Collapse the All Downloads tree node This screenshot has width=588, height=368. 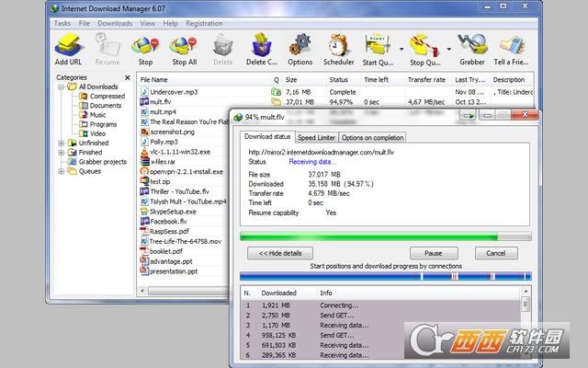pos(62,87)
